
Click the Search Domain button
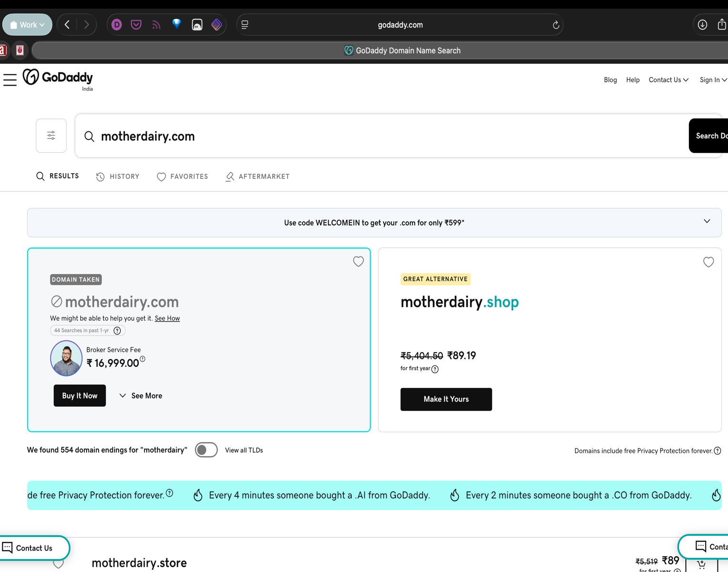[x=708, y=136]
